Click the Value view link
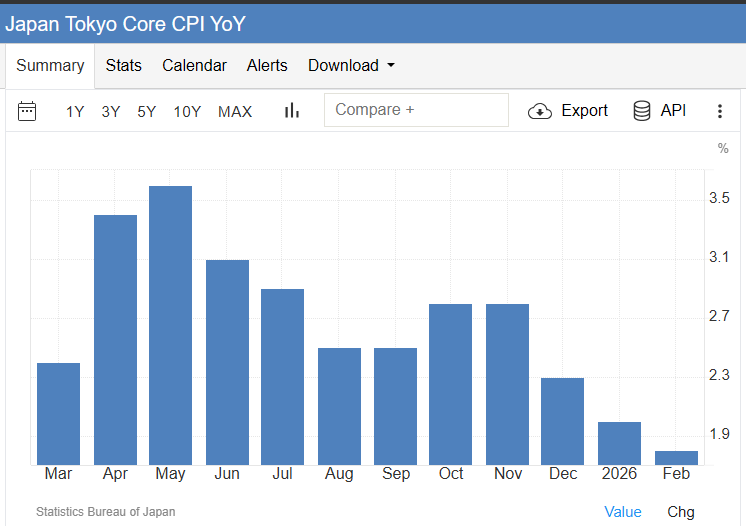746x526 pixels. (x=623, y=512)
